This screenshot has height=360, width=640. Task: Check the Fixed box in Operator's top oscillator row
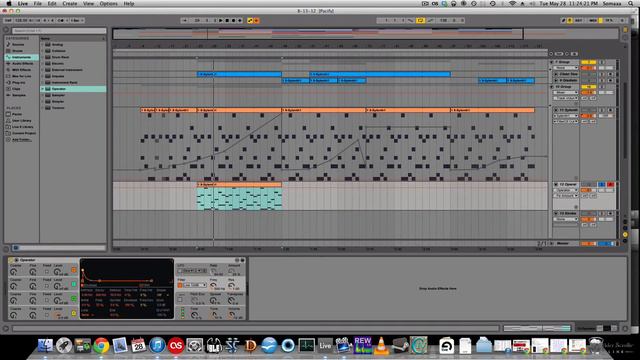(47, 272)
